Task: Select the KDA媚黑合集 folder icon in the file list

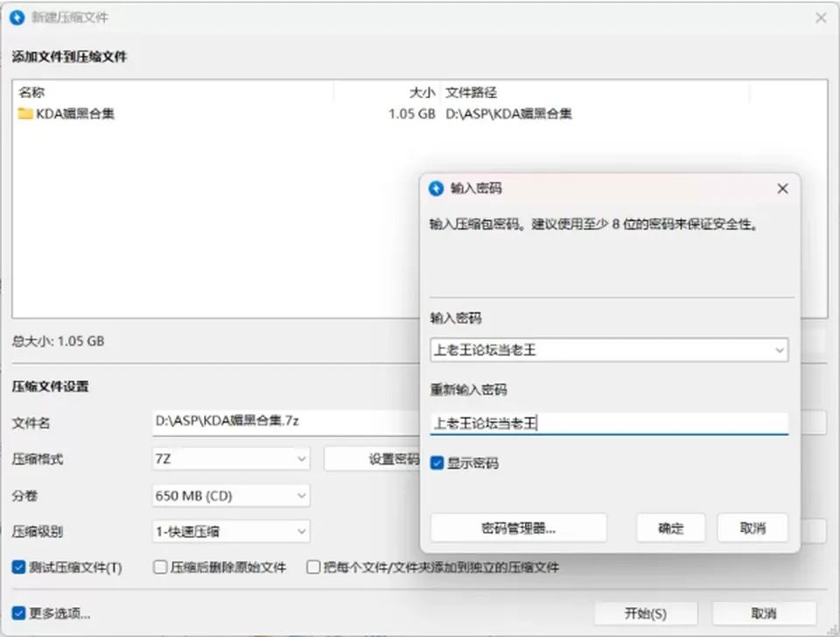Action: 25,114
